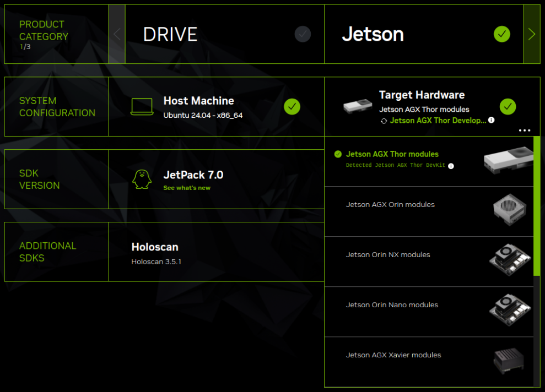This screenshot has width=545, height=392.
Task: Click the grey checkmark circle on the DRIVE category
Action: click(303, 34)
